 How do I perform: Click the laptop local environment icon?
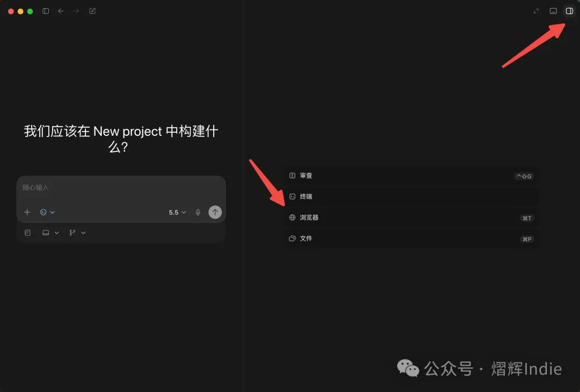46,233
